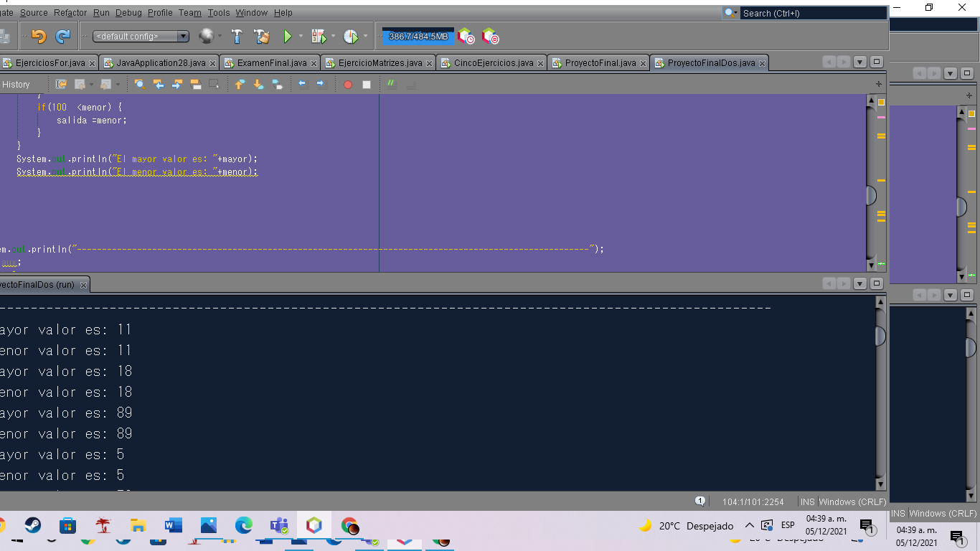Open the Refactor menu

(x=70, y=13)
